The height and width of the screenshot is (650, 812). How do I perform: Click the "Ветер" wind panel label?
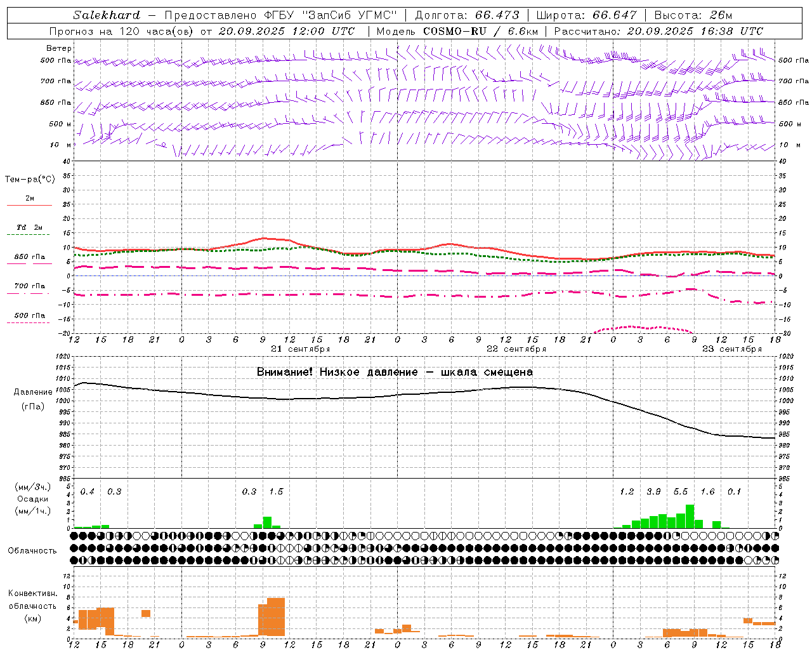point(59,48)
